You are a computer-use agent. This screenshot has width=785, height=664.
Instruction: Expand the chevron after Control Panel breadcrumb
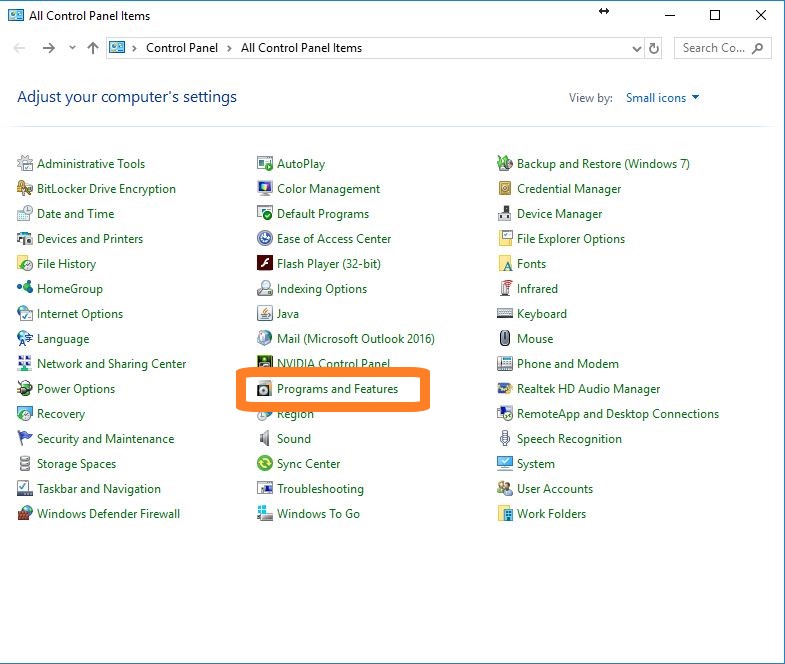[x=229, y=48]
